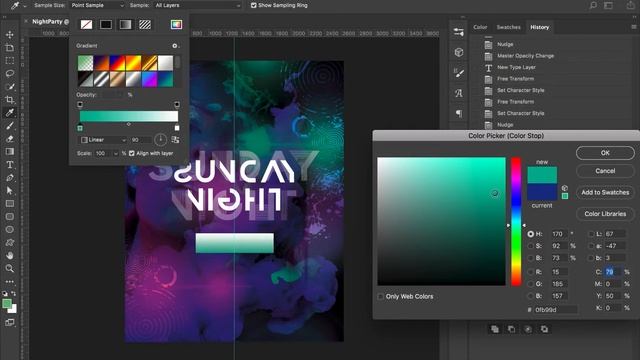Set fill type to No Color
640x360 pixels.
click(86, 24)
